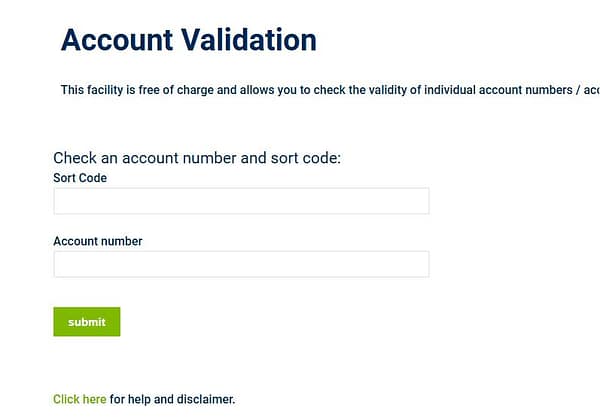The image size is (600, 420).
Task: Click the word 'number' in the Account number label
Action: (x=122, y=241)
